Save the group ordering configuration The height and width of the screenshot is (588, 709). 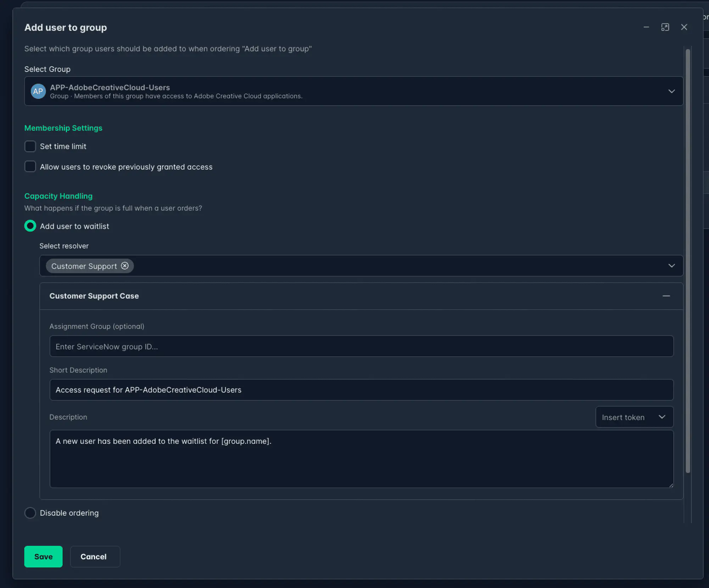[x=43, y=556]
